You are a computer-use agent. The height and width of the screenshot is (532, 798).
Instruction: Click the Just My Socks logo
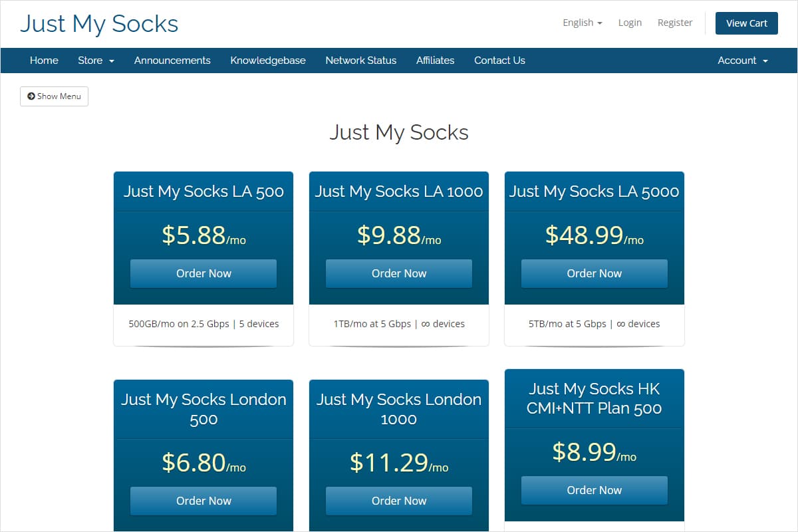point(98,23)
